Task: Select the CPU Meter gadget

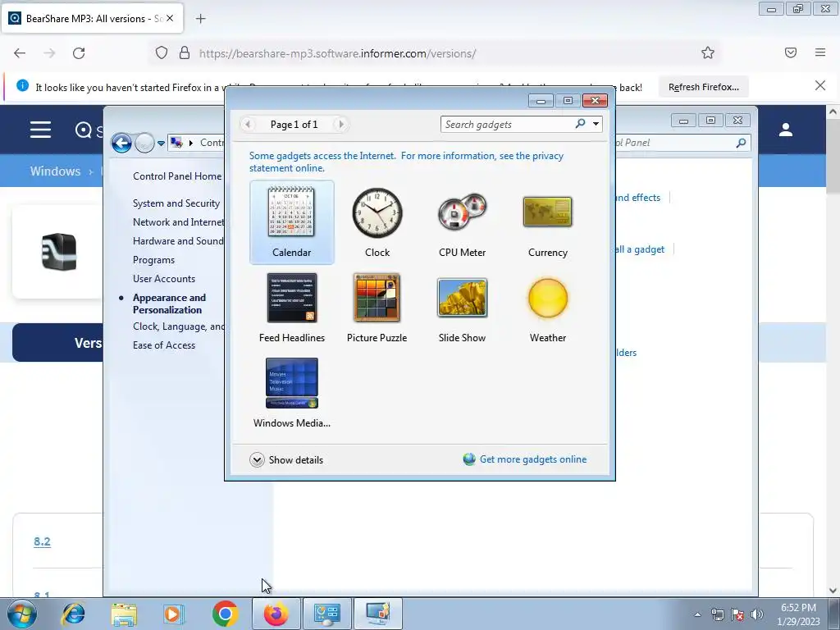Action: click(x=463, y=222)
